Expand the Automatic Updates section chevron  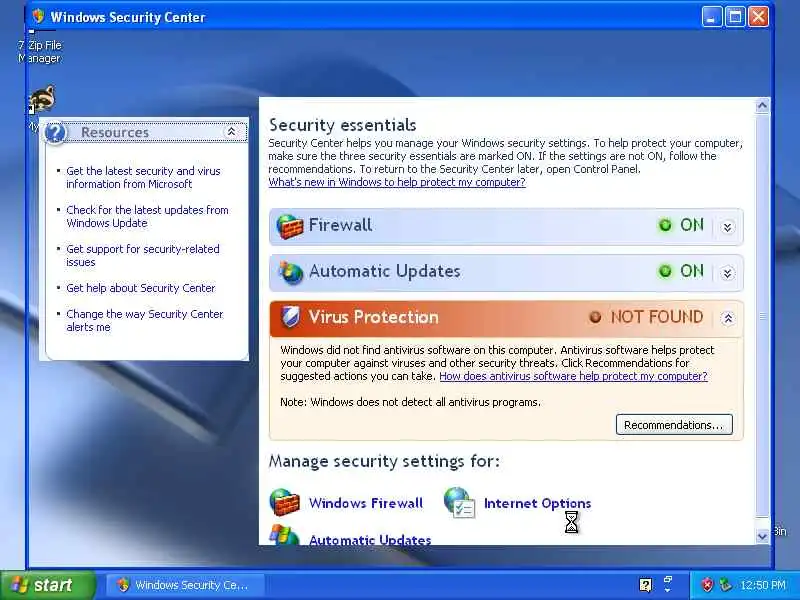point(728,273)
